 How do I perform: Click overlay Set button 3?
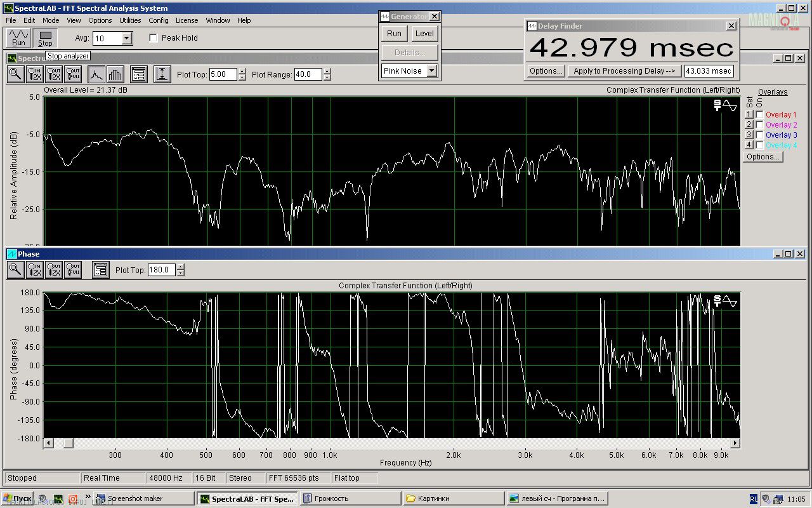point(749,135)
